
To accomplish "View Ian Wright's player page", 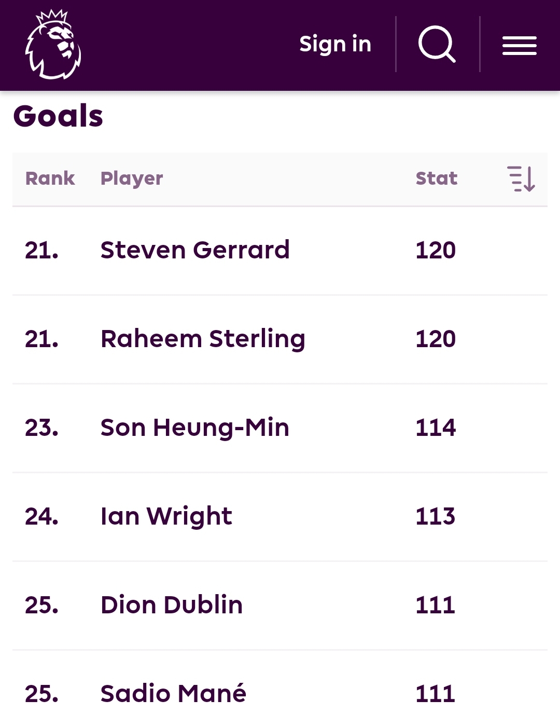I will (x=166, y=516).
